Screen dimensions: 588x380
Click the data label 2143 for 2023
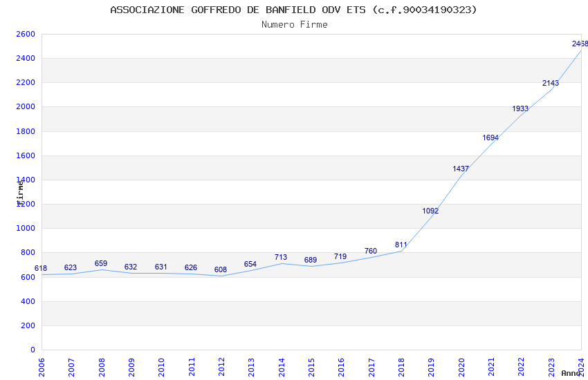coord(551,83)
